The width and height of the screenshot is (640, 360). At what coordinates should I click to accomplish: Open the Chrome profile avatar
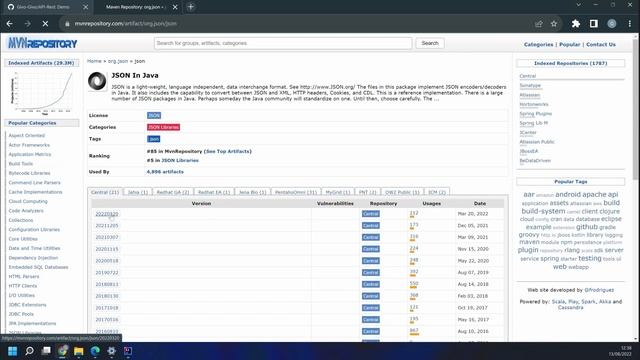pyautogui.click(x=611, y=24)
